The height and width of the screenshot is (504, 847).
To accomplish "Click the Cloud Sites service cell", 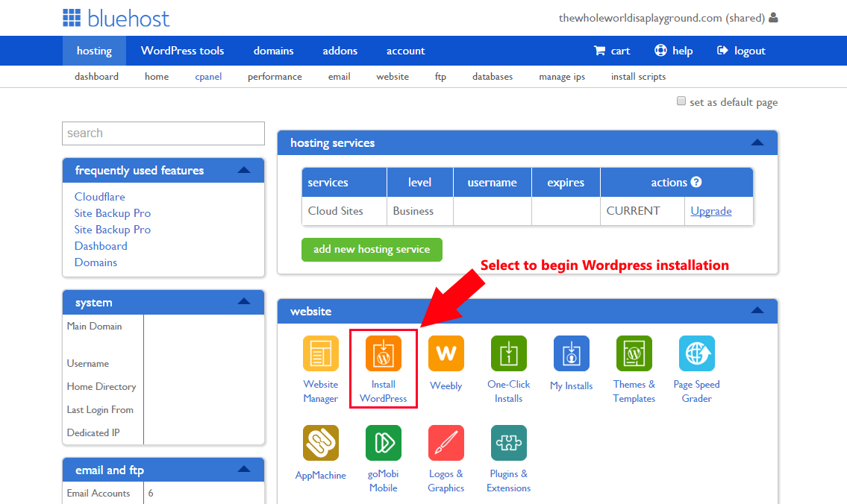I will 344,211.
